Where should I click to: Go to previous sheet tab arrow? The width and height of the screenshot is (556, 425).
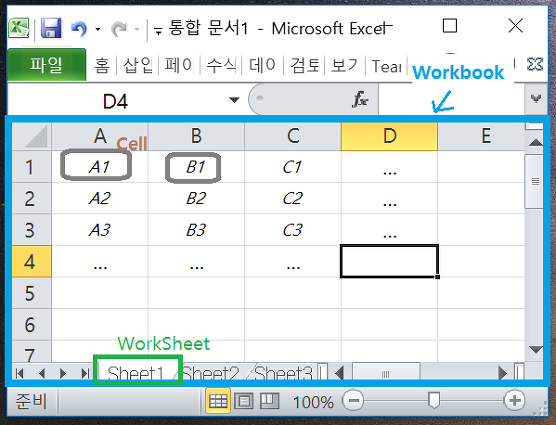pyautogui.click(x=41, y=373)
